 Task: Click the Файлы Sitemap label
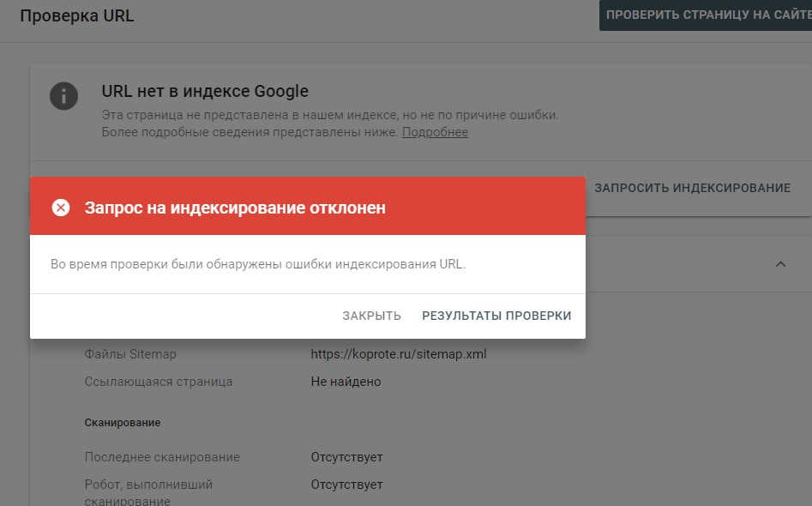[130, 354]
